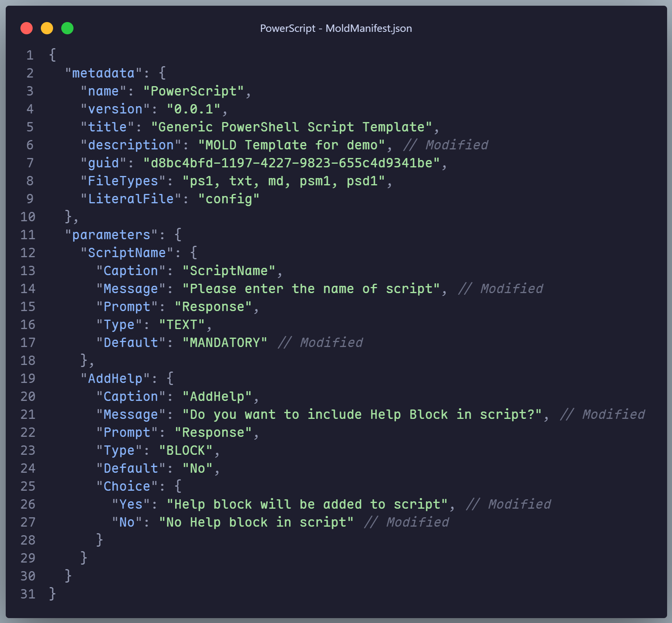Click the Caption value "ScriptName" on line 13
Viewport: 672px width, 623px height.
point(229,271)
